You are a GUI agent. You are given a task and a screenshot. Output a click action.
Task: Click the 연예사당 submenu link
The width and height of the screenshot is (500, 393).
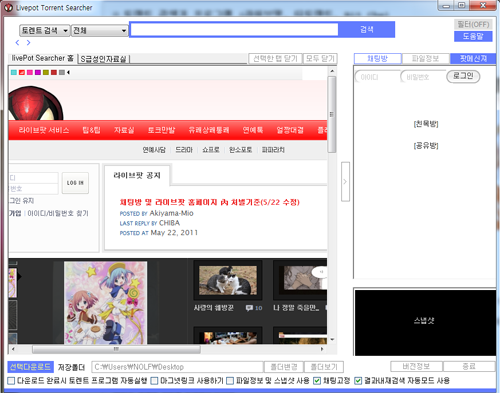pyautogui.click(x=154, y=150)
